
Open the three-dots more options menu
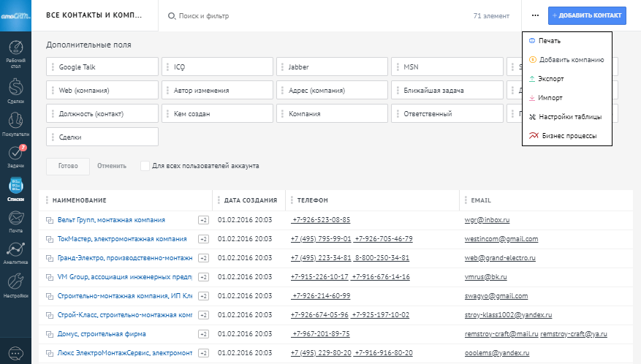pos(535,15)
